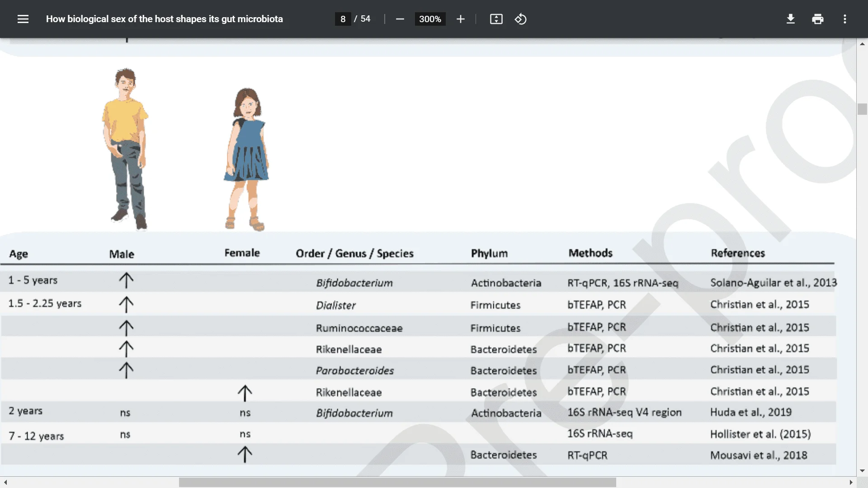Click 'Dialister' in the species column
Screen dimensions: 868x488
tap(335, 305)
